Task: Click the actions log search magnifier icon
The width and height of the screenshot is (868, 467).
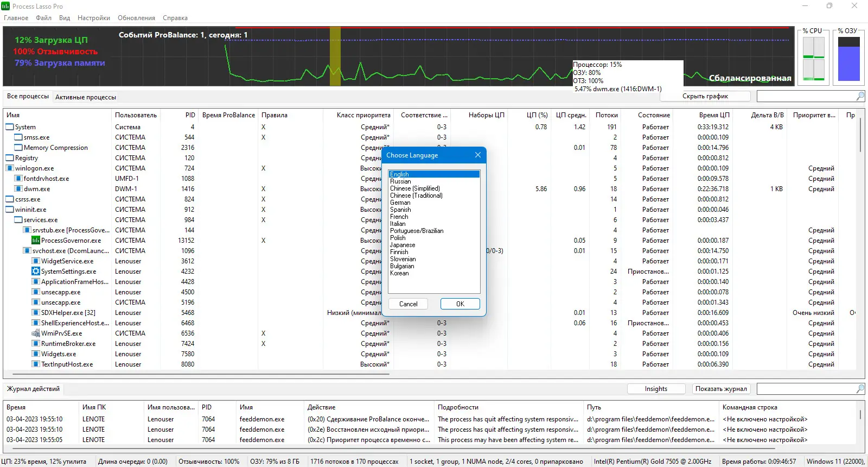Action: coord(860,389)
